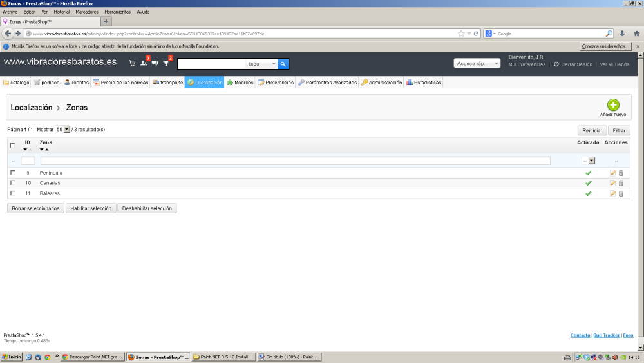Screen dimensions: 644x363
Task: Open the todo search scope dropdown
Action: click(x=261, y=64)
